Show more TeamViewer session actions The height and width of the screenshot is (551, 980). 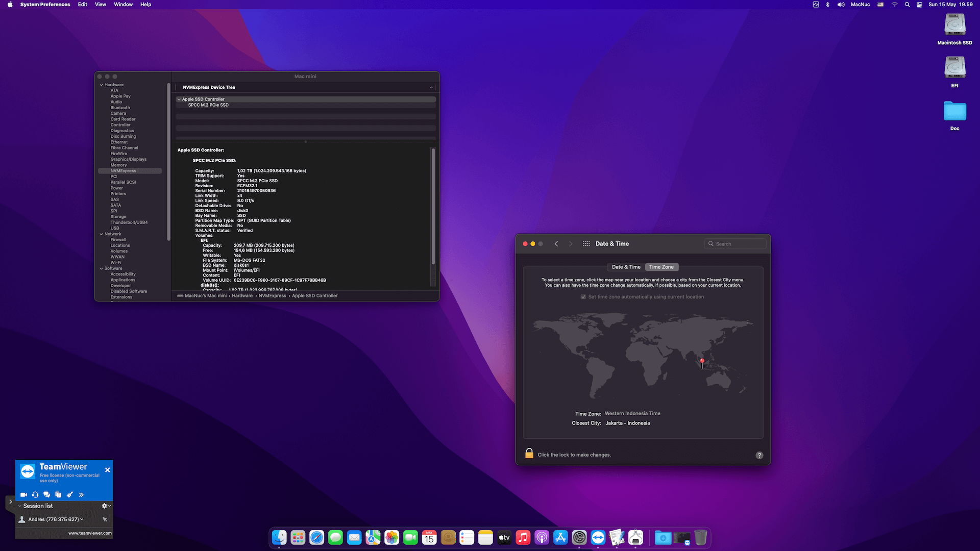coord(81,494)
